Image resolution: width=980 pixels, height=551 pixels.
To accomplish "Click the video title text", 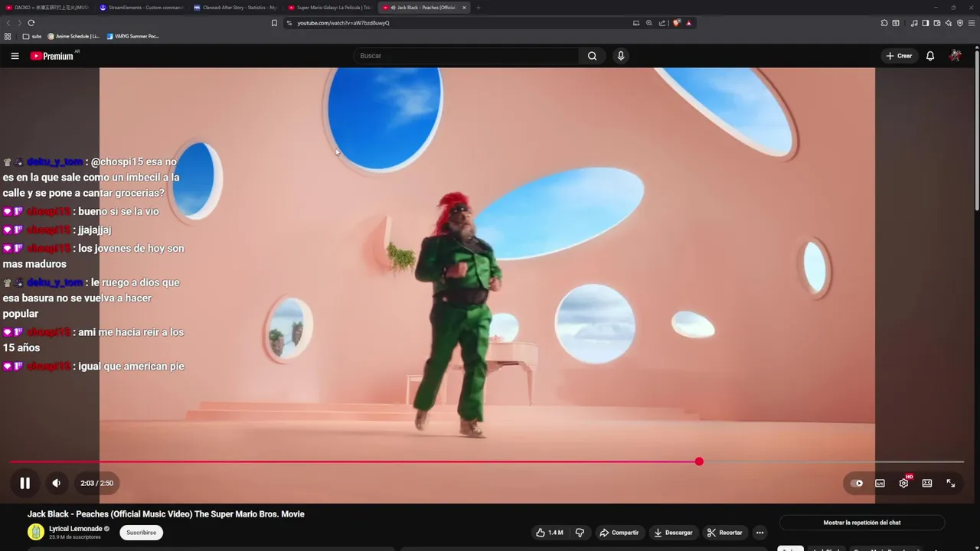I will [166, 514].
